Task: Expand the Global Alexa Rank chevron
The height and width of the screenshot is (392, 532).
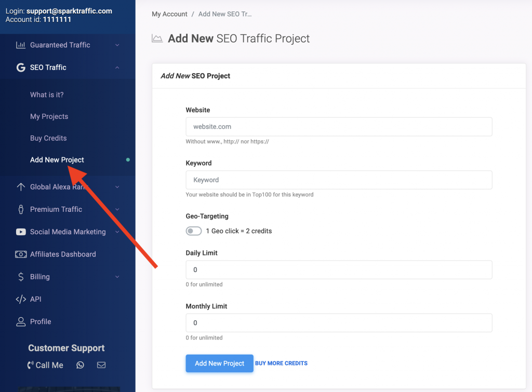Action: [x=117, y=186]
